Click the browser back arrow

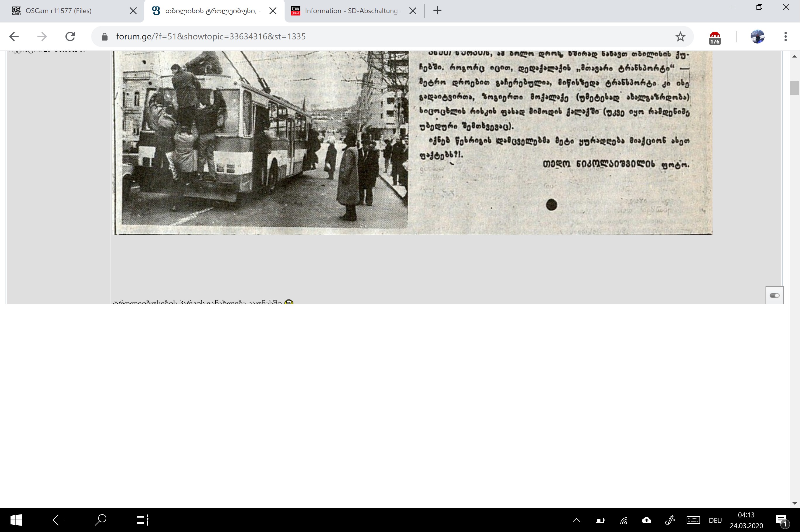click(x=14, y=36)
